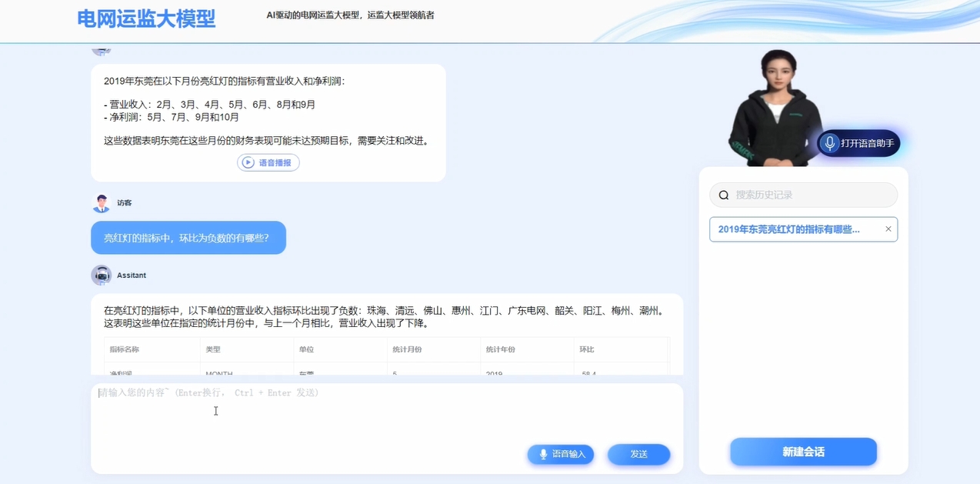Send the message using 发送 button
This screenshot has height=484, width=980.
coord(638,454)
